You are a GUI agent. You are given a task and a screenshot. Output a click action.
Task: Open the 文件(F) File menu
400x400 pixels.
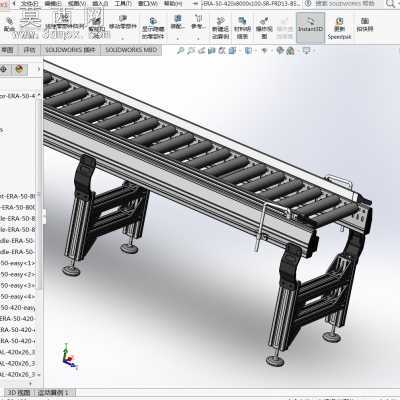pos(30,4)
